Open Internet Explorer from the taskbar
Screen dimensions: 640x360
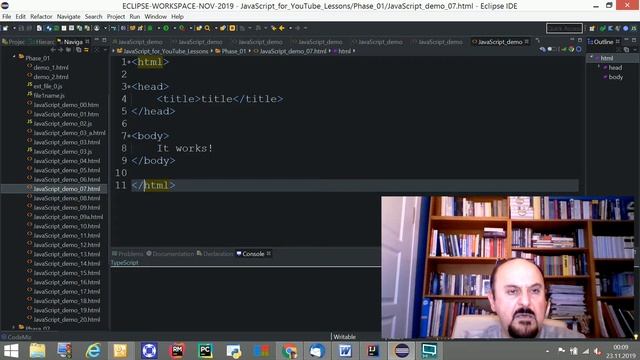93,351
